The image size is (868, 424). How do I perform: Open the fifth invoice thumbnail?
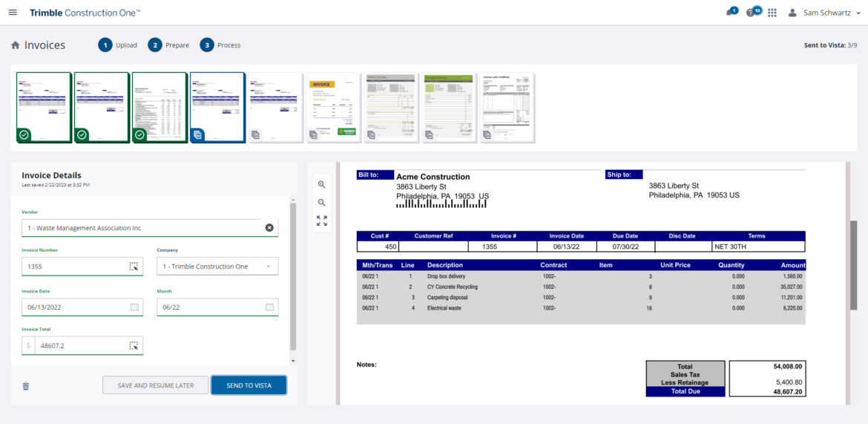pyautogui.click(x=275, y=108)
